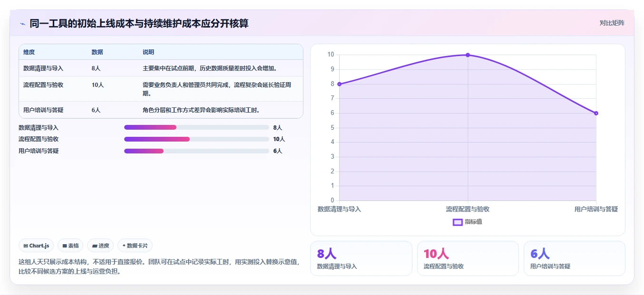The image size is (644, 295).
Task: Click the 表格 tag chip
Action: coord(70,246)
